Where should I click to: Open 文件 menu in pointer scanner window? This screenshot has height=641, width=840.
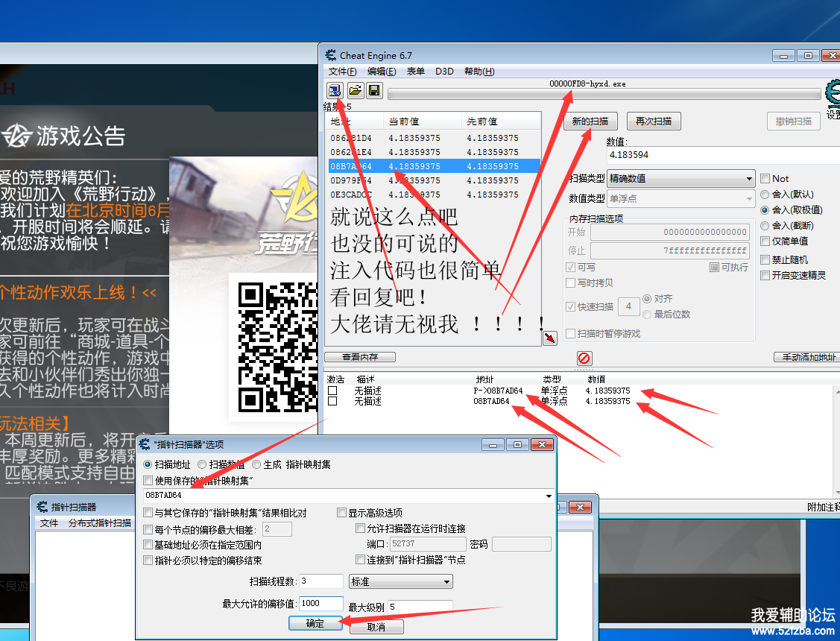point(49,522)
